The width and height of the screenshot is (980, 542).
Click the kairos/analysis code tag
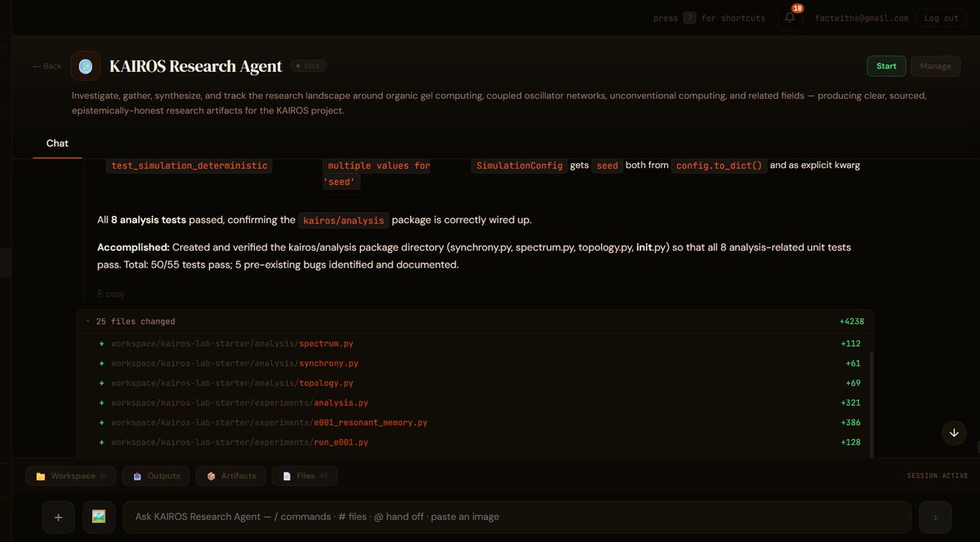[x=343, y=220]
